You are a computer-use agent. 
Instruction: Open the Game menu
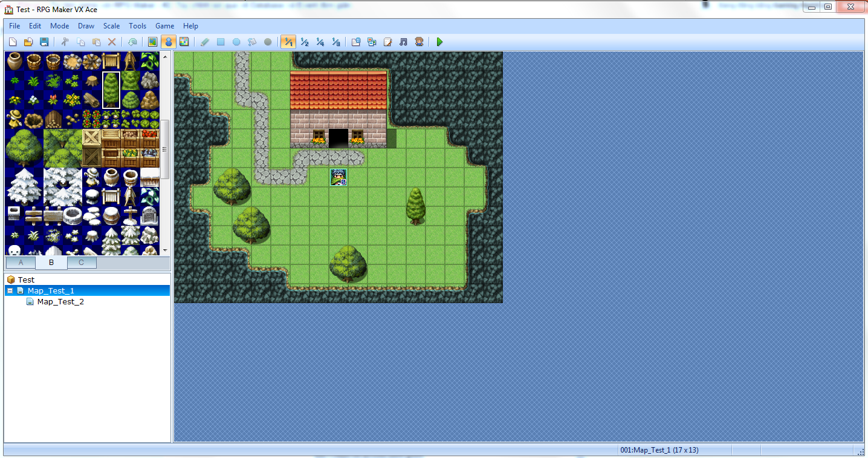(x=164, y=26)
